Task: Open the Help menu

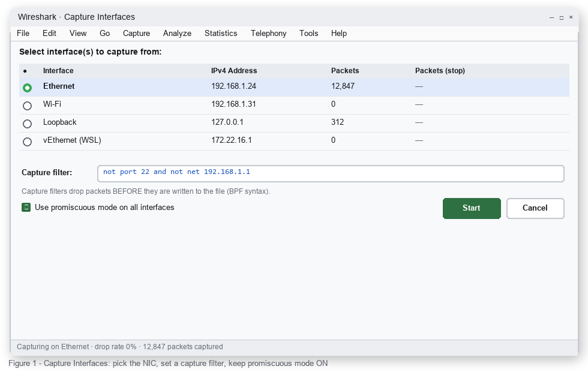Action: (339, 34)
